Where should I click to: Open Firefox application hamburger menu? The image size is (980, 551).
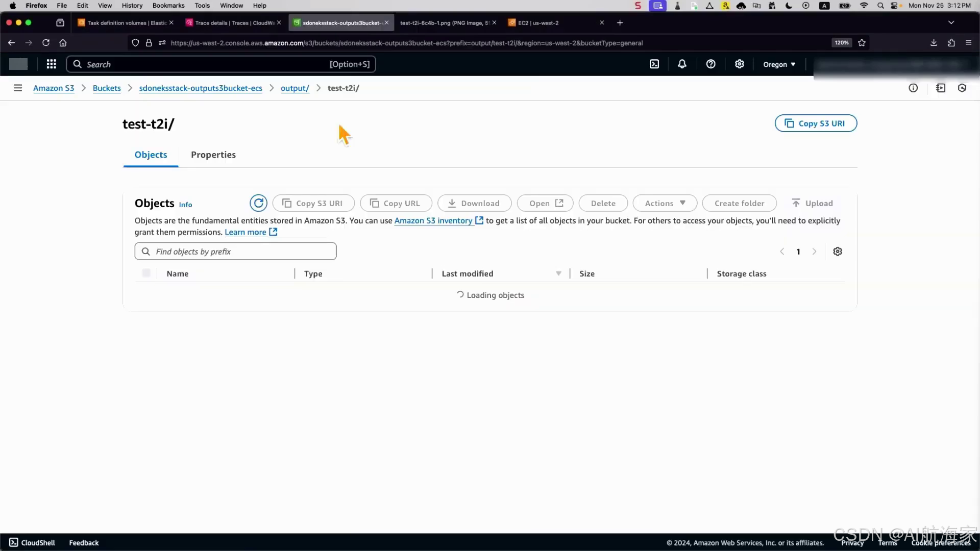tap(968, 43)
